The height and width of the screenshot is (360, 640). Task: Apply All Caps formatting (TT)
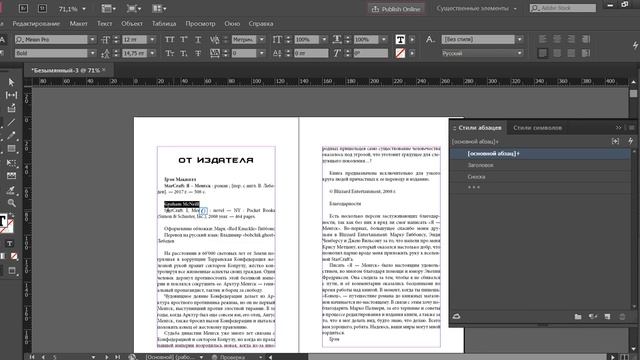tap(169, 40)
